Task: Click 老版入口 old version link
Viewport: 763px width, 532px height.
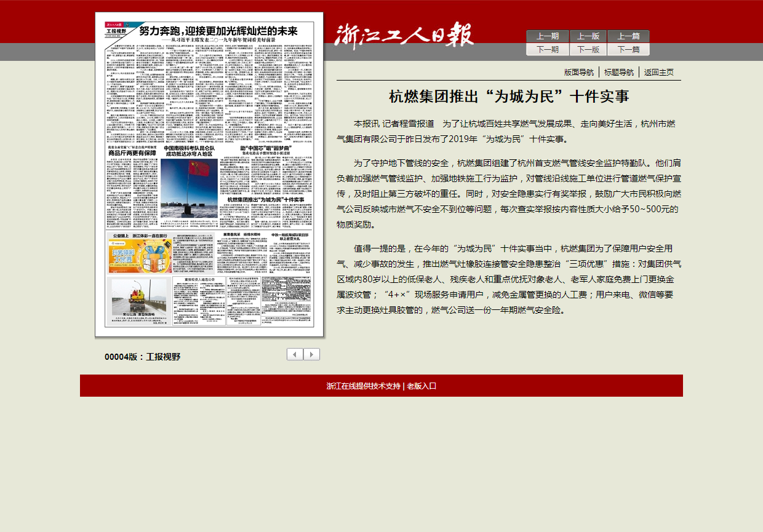Action: click(x=421, y=386)
